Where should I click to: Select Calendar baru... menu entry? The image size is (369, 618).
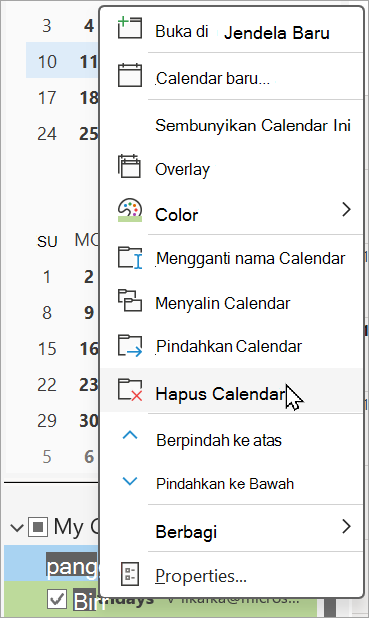(232, 76)
